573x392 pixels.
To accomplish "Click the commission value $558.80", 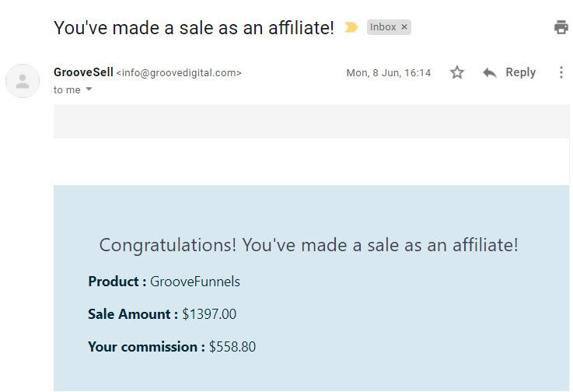I will [232, 347].
